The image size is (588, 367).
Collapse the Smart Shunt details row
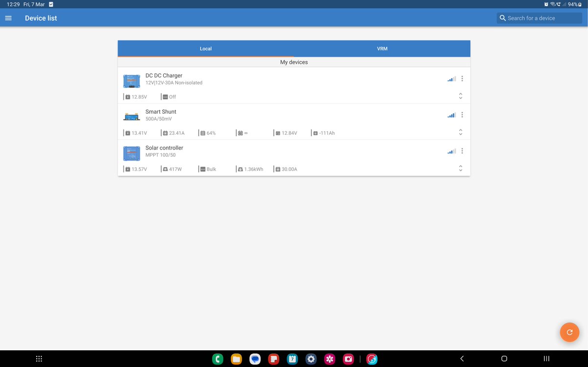[461, 132]
